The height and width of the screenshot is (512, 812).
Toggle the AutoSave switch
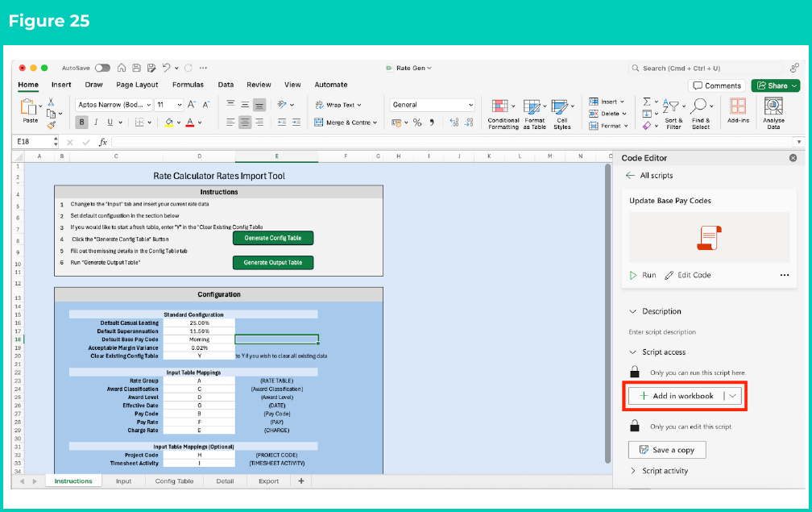[x=102, y=68]
